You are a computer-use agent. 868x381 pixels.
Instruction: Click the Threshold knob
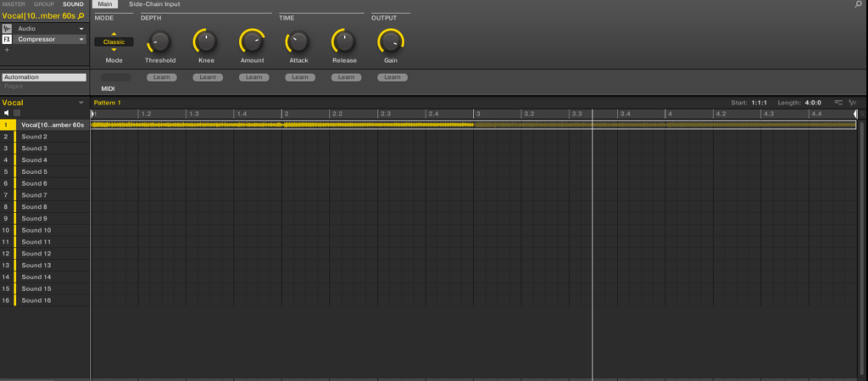[159, 41]
